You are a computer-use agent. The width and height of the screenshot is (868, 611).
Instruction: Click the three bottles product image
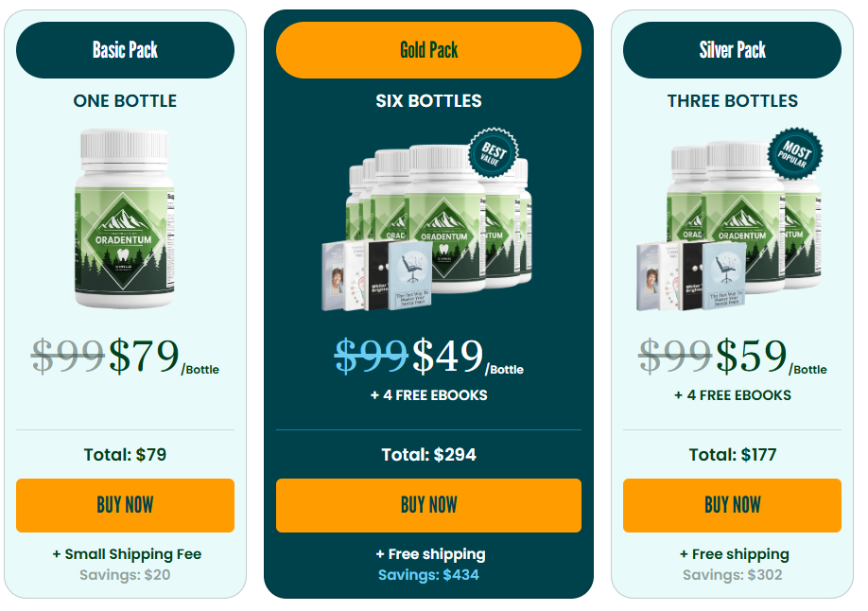pos(730,220)
